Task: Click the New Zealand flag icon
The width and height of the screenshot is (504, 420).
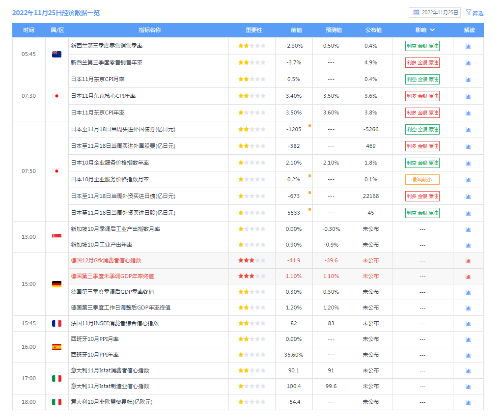Action: click(57, 55)
